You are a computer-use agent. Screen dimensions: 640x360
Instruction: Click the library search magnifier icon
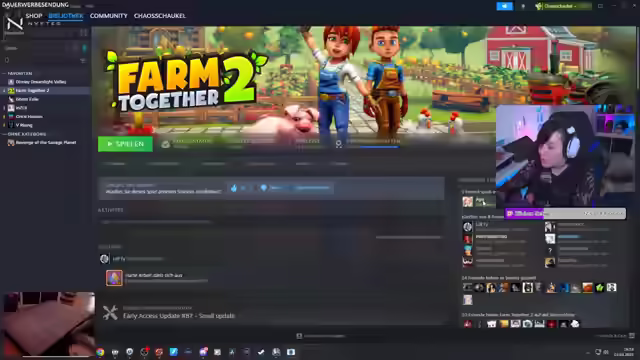(7, 60)
